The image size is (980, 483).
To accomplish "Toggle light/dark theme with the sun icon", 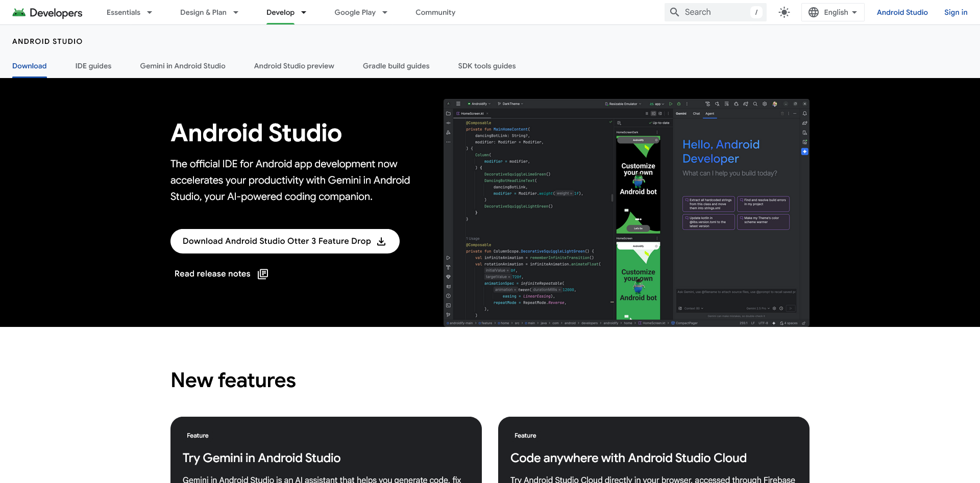I will (x=784, y=12).
